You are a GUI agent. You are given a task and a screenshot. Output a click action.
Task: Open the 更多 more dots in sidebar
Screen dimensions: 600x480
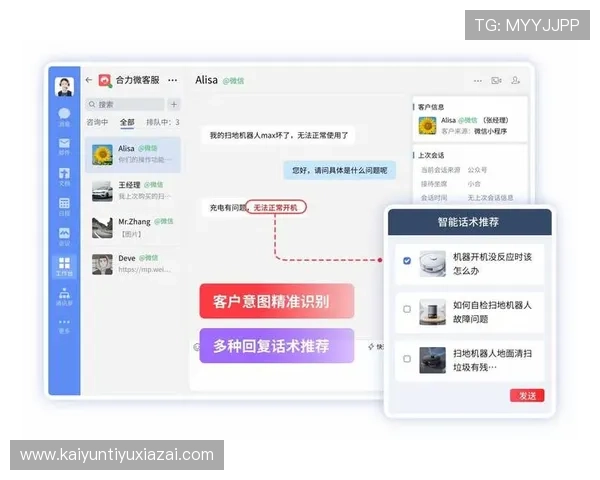tap(64, 326)
